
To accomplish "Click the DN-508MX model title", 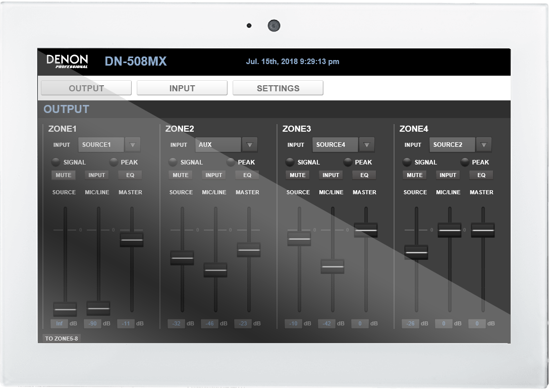I will [135, 62].
